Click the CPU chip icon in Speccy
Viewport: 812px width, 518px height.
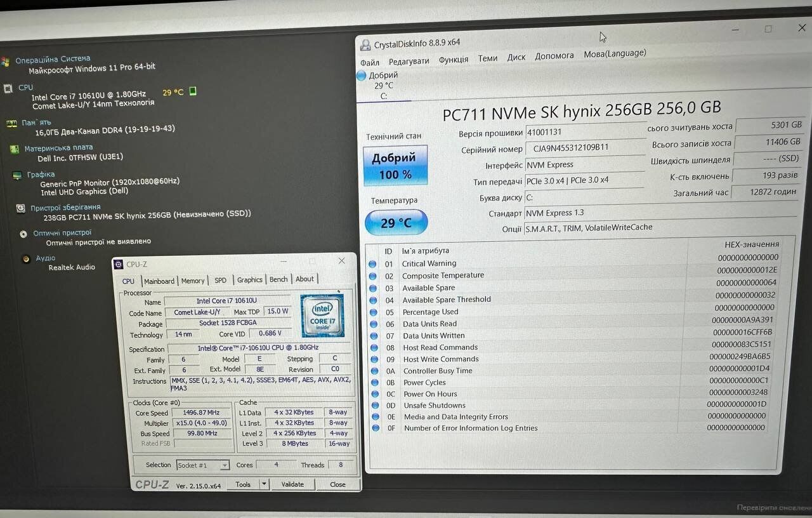click(x=8, y=88)
